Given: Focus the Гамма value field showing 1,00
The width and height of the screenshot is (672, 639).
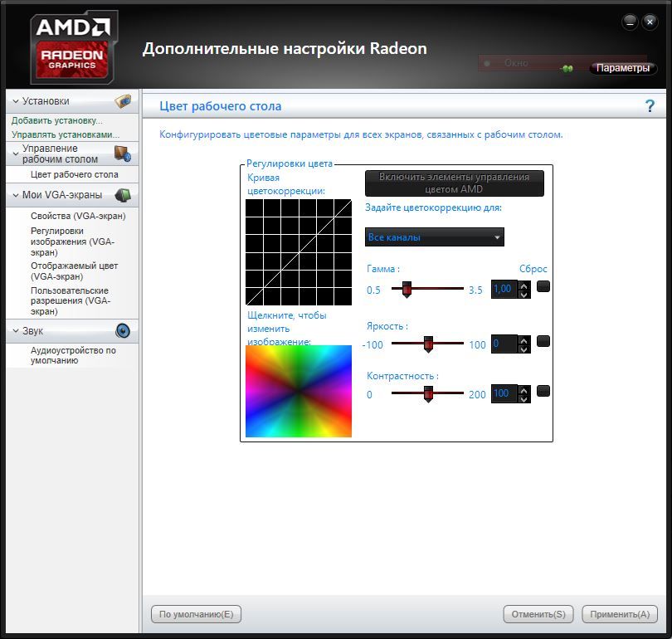Looking at the screenshot, I should (504, 290).
